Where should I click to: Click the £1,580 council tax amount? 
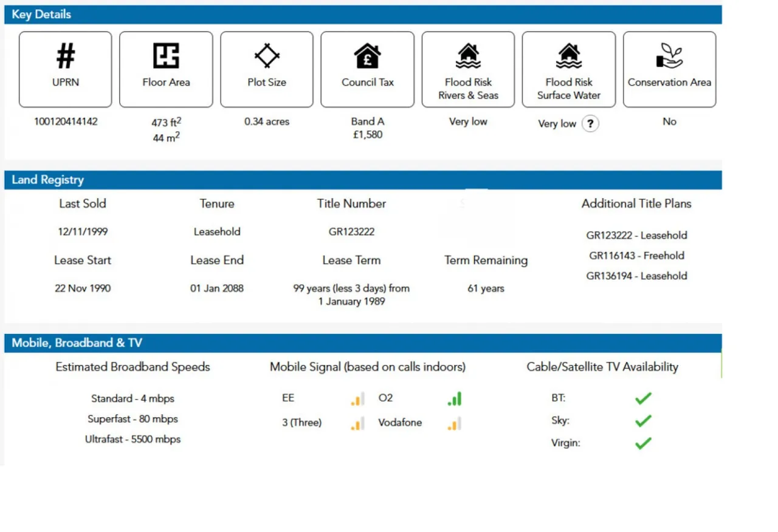coord(368,135)
